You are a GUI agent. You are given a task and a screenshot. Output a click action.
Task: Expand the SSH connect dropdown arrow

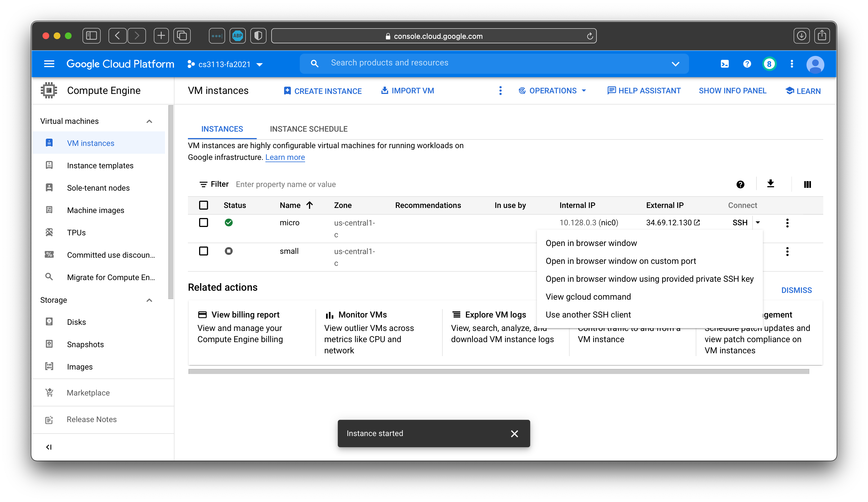pyautogui.click(x=758, y=222)
